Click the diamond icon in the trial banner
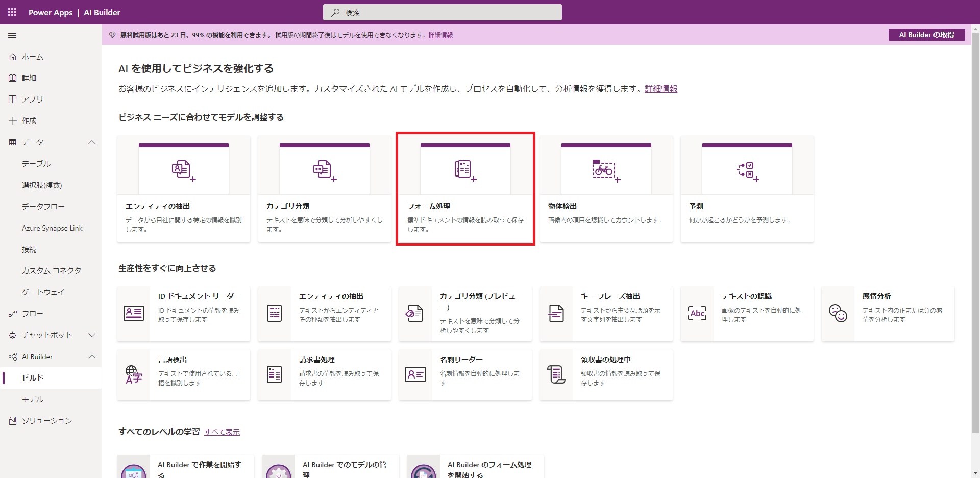Viewport: 980px width, 478px height. click(112, 35)
